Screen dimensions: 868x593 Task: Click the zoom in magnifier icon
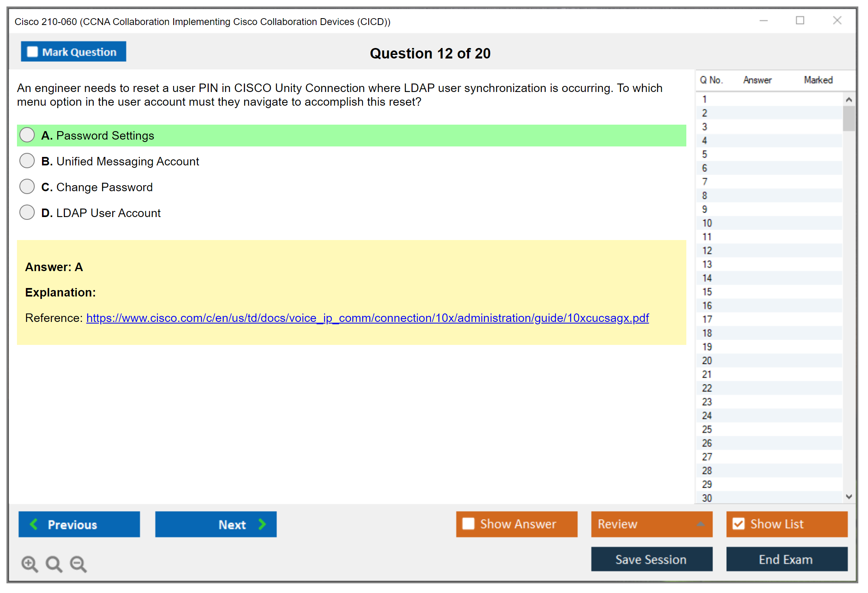[29, 564]
